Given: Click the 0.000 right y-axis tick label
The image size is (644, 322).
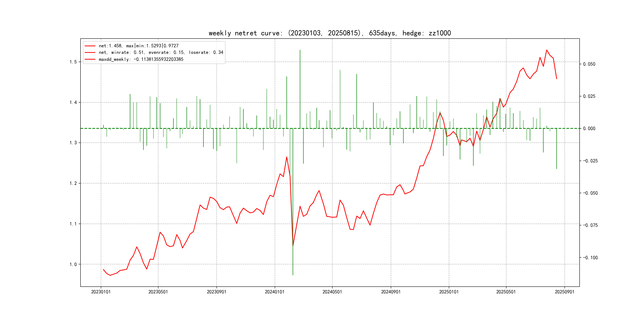Looking at the screenshot, I should coord(589,128).
